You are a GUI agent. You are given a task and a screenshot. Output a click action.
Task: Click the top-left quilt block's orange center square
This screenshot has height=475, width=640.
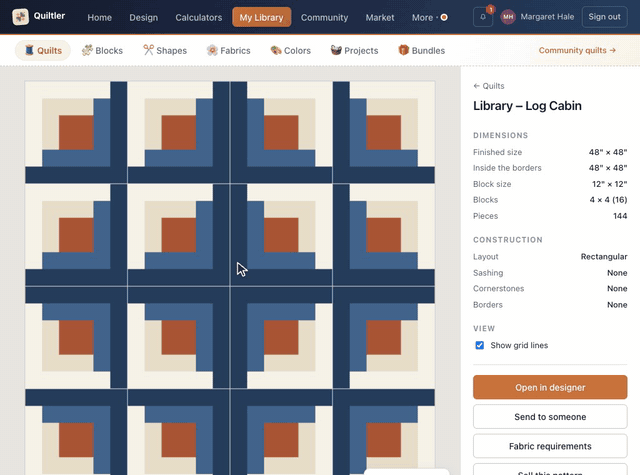coord(76,133)
